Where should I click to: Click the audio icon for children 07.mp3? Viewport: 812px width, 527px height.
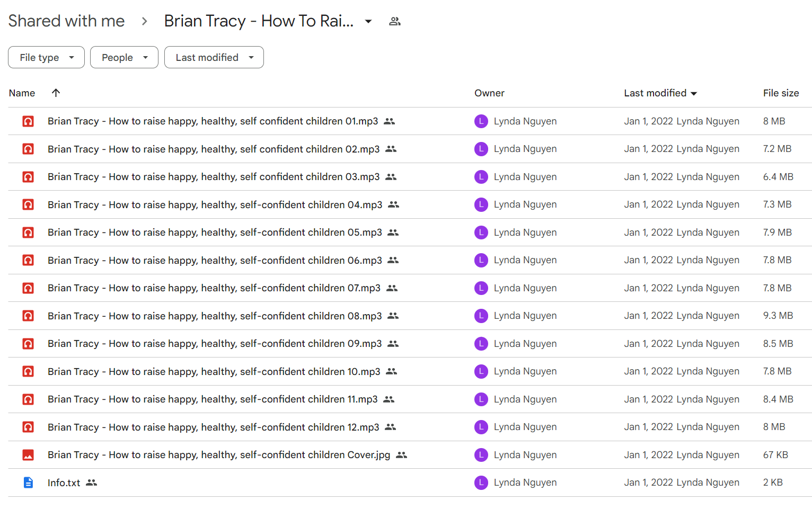click(28, 288)
